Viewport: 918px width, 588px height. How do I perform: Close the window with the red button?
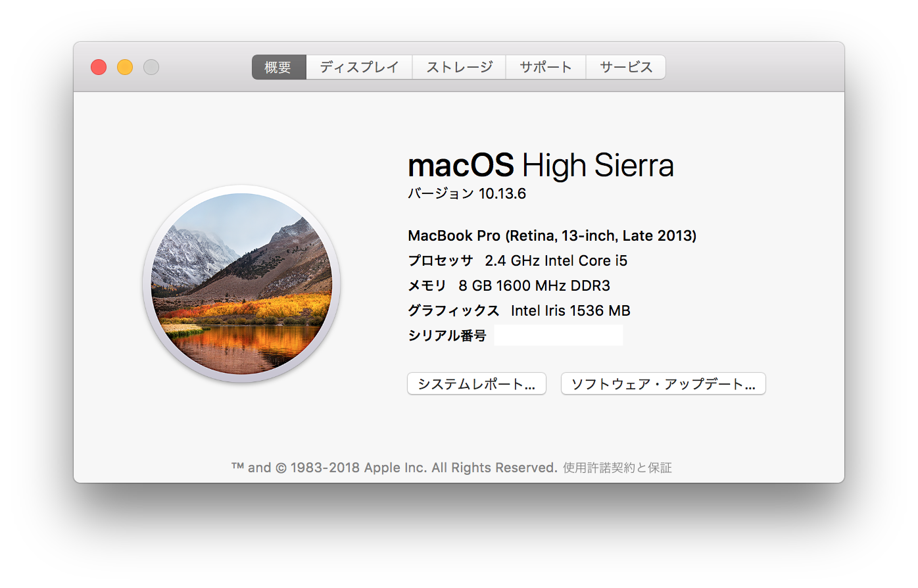pyautogui.click(x=99, y=67)
